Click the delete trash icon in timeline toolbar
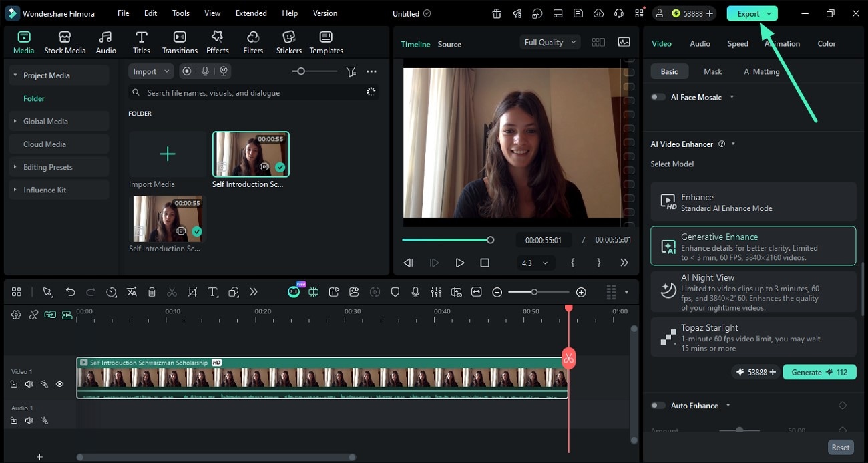The image size is (868, 463). pos(152,292)
